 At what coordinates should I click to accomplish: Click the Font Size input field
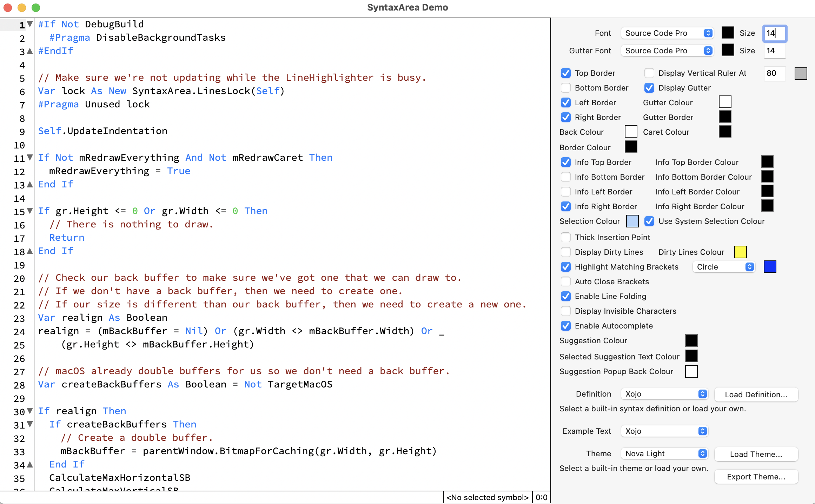[x=775, y=33]
